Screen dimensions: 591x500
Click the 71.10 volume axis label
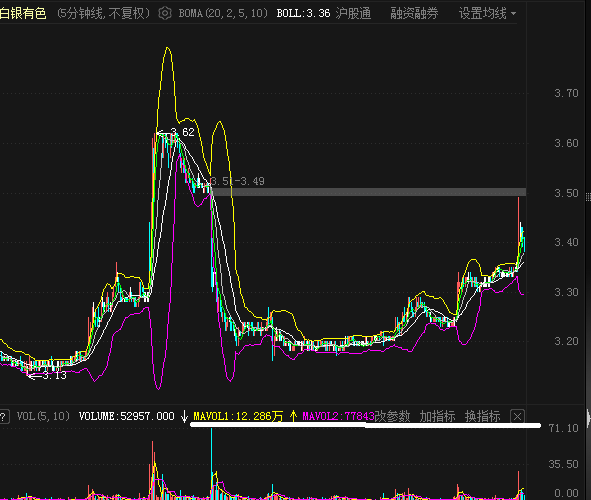(563, 428)
